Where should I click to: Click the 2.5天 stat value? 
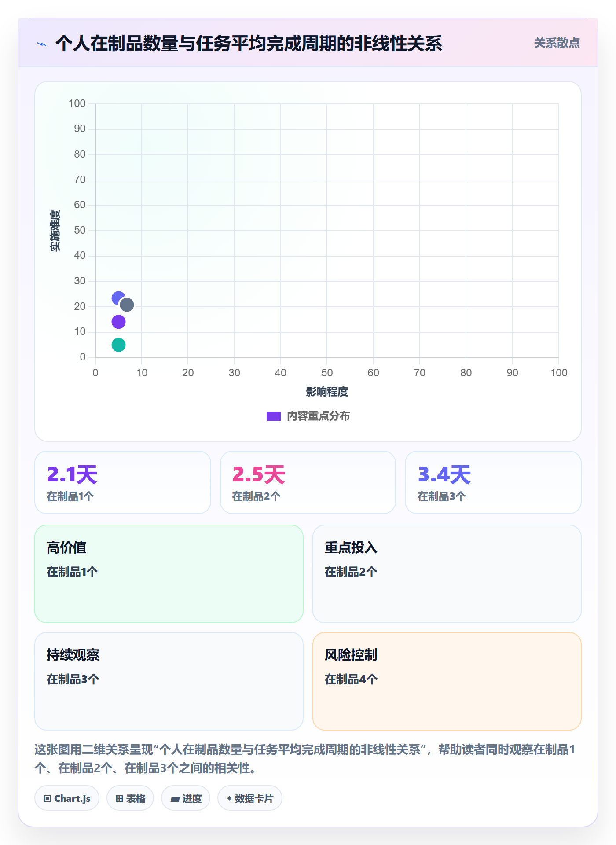259,474
